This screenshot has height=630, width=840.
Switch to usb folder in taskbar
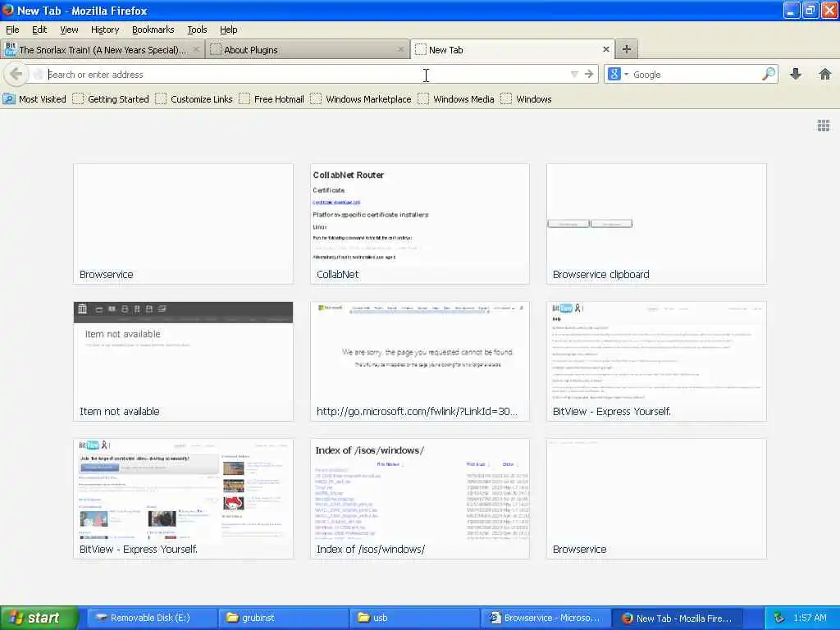(414, 618)
